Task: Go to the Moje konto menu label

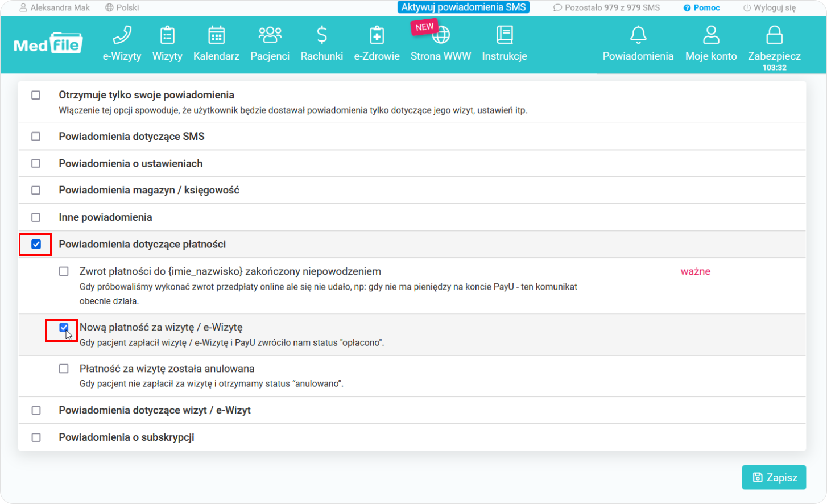Action: click(x=711, y=56)
